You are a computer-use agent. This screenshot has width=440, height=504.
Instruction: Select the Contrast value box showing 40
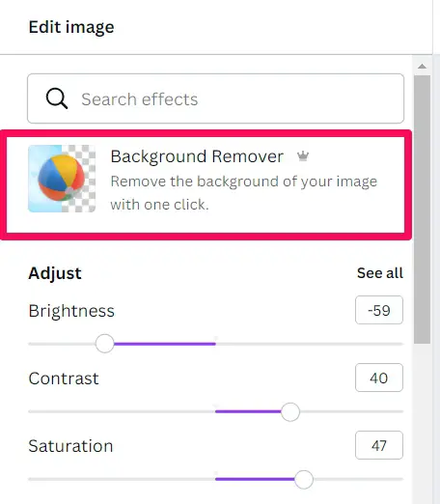[379, 378]
